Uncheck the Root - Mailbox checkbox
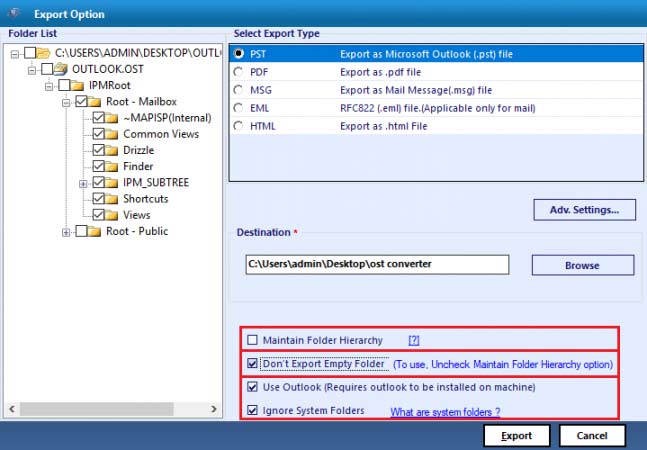647x450 pixels. pos(81,101)
